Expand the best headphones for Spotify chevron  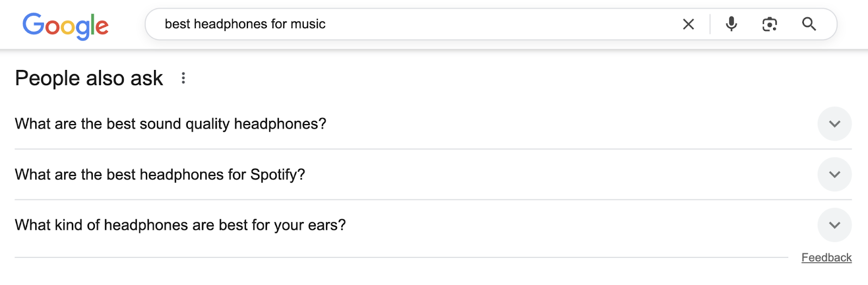point(834,174)
